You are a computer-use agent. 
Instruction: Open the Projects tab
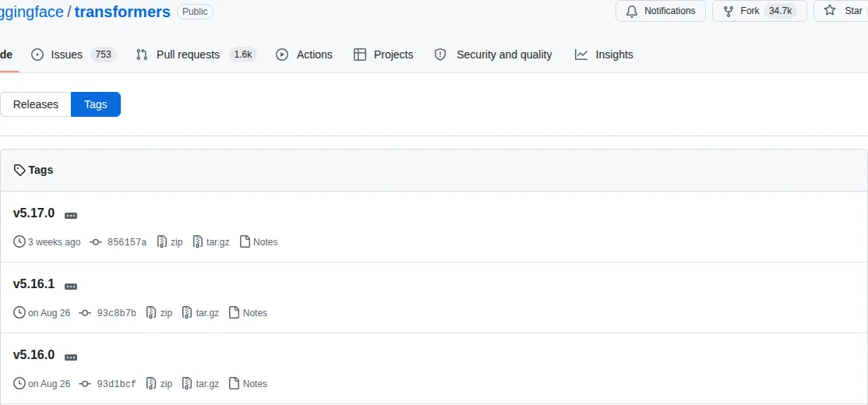(x=383, y=55)
